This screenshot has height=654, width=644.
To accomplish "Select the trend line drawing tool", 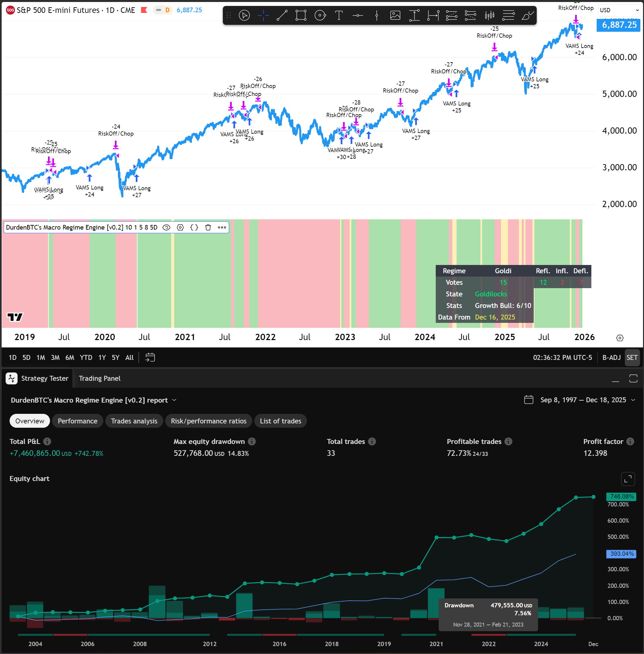I will pyautogui.click(x=282, y=15).
